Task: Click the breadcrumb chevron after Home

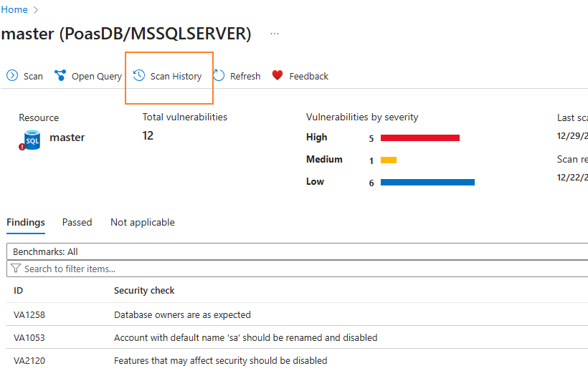Action: [x=36, y=10]
